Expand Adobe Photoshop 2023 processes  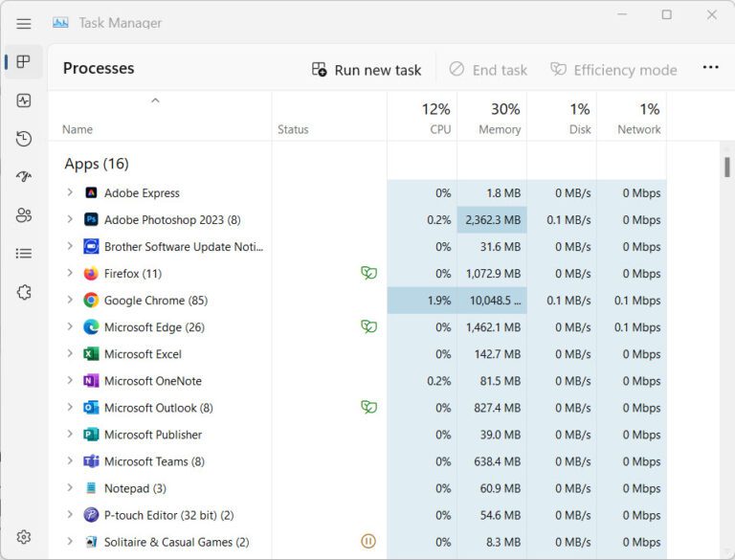[70, 220]
